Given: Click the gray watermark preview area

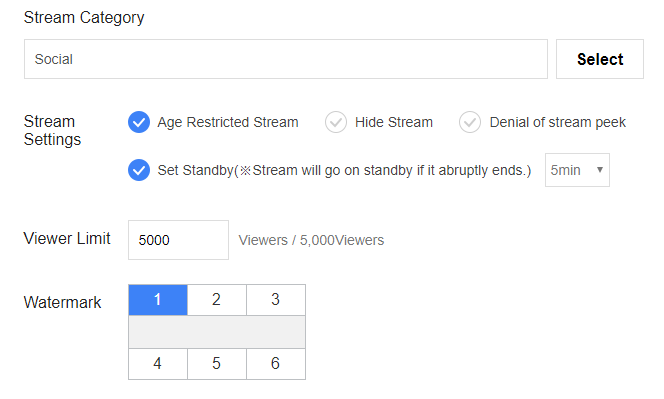Looking at the screenshot, I should tap(217, 332).
